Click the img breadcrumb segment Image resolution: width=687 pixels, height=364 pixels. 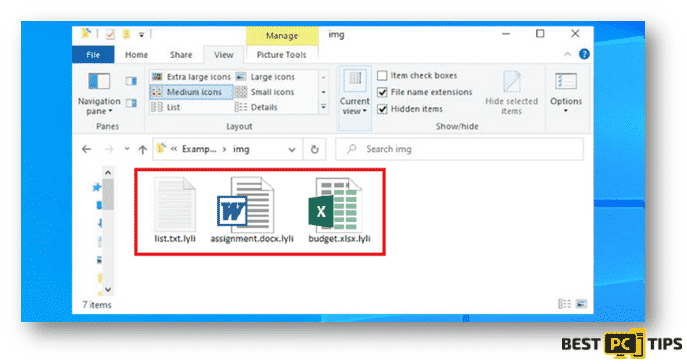coord(241,149)
